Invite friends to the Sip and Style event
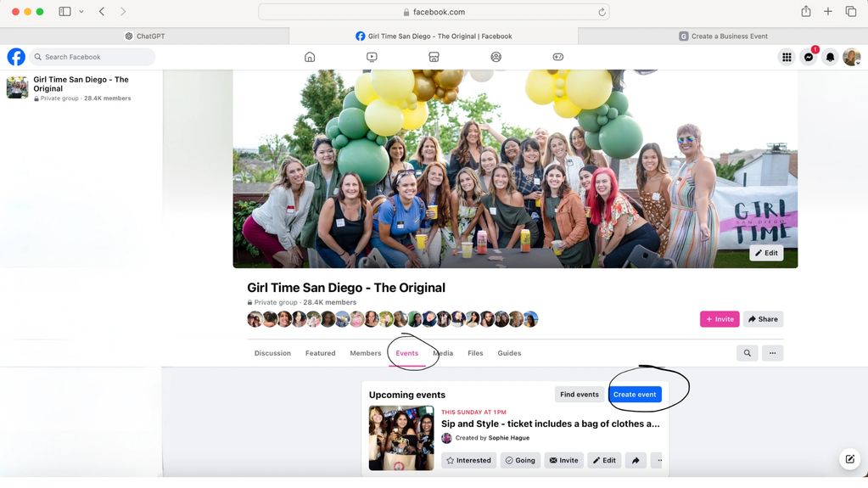 pos(564,460)
